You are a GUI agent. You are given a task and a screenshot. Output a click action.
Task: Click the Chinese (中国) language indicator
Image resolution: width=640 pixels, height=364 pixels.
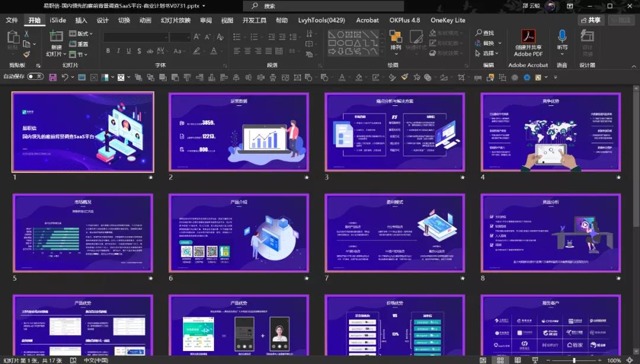pyautogui.click(x=96, y=360)
